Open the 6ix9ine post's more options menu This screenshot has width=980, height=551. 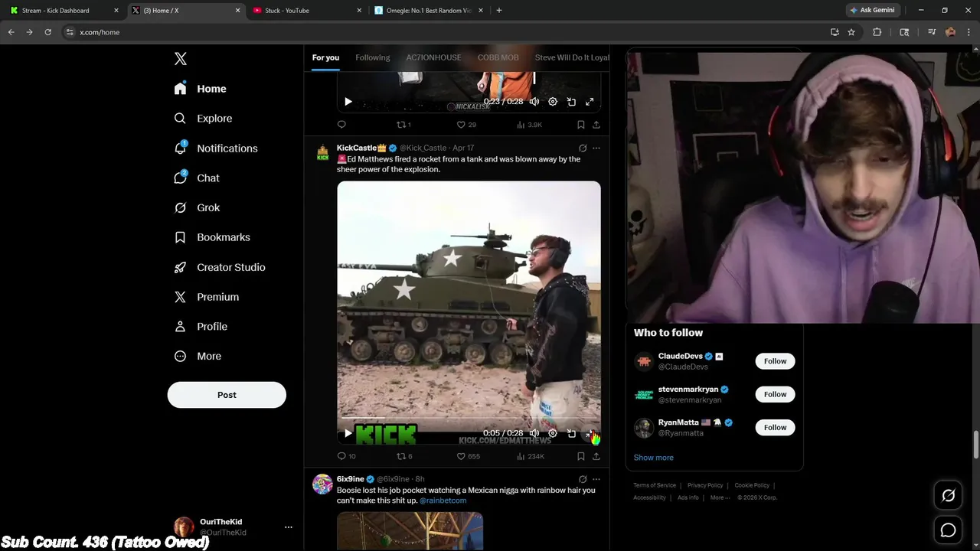pos(596,479)
